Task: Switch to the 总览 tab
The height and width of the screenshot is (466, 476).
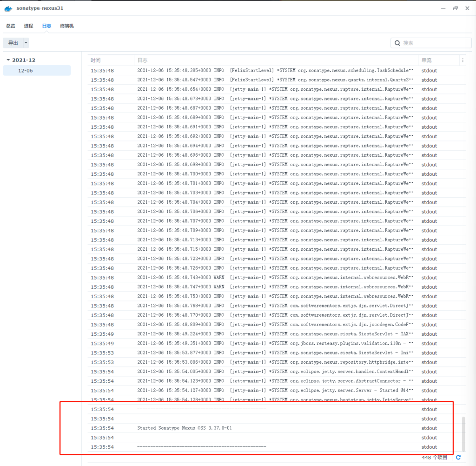Action: (11, 26)
